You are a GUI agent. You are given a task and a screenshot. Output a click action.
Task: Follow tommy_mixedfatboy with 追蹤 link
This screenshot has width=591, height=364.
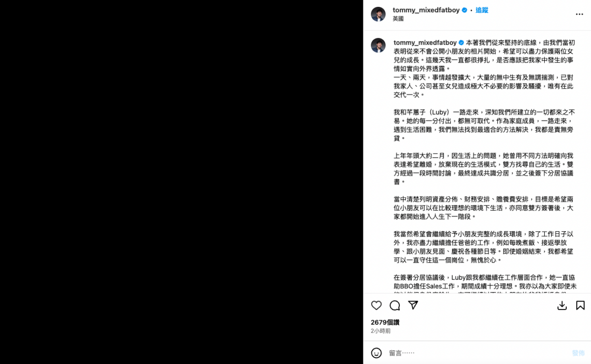pos(482,10)
